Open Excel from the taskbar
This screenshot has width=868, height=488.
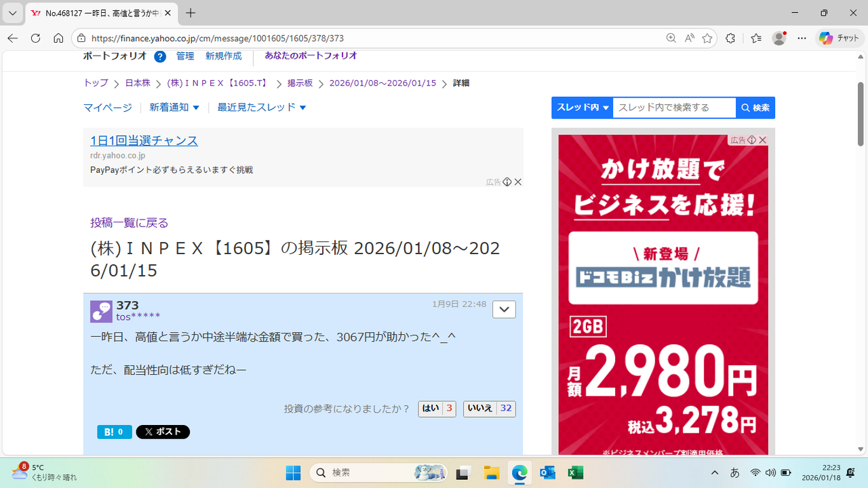coord(576,472)
